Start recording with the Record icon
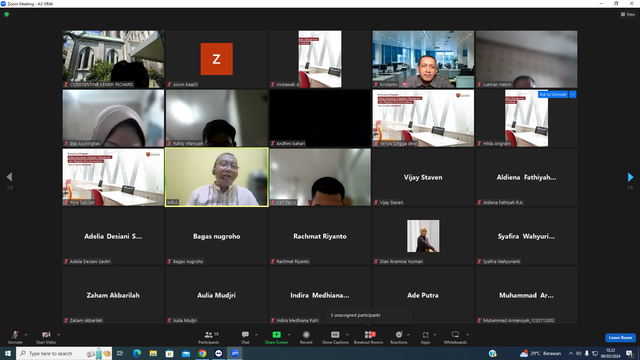 coord(306,335)
